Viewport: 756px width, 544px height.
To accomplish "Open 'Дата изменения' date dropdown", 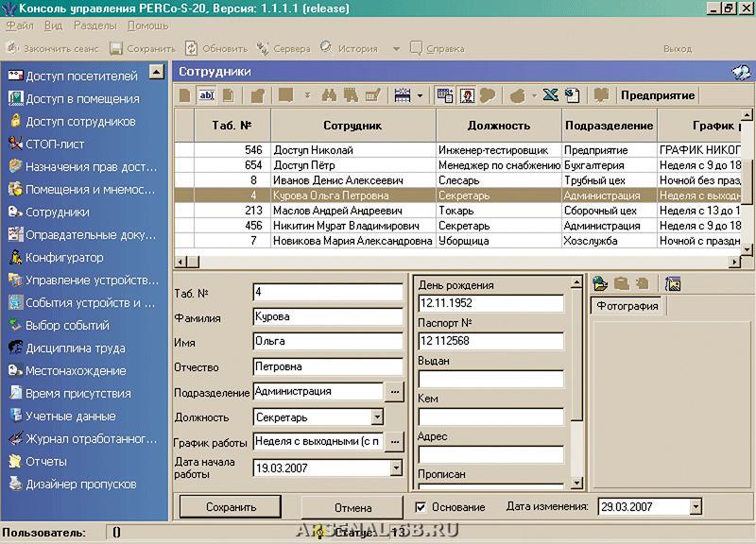I will [x=696, y=507].
